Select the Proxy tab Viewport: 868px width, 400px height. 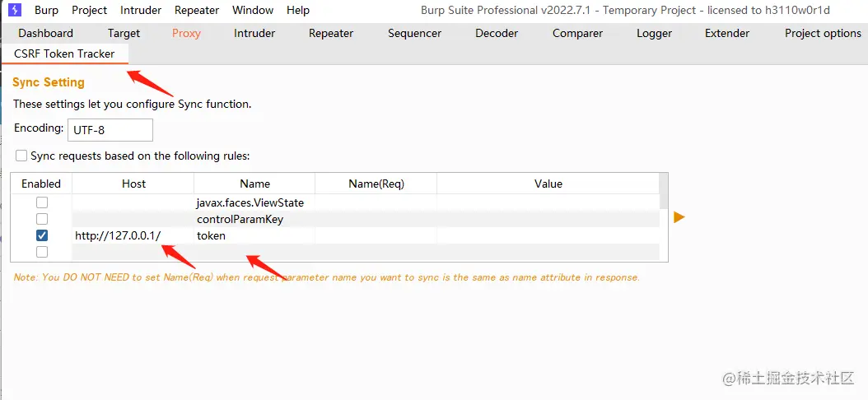coord(186,33)
